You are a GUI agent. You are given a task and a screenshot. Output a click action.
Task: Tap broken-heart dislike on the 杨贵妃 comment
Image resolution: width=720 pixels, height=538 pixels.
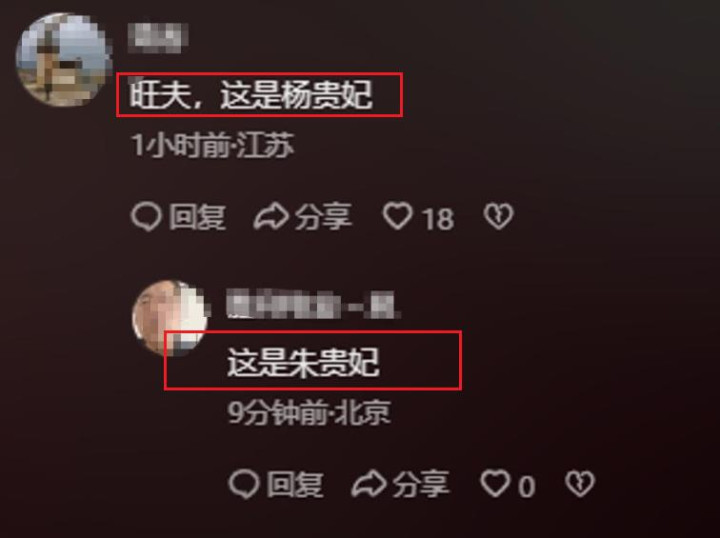tap(499, 217)
